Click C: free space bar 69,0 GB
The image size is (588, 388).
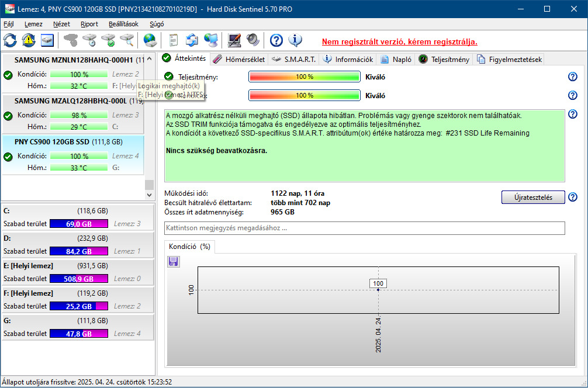click(x=79, y=224)
